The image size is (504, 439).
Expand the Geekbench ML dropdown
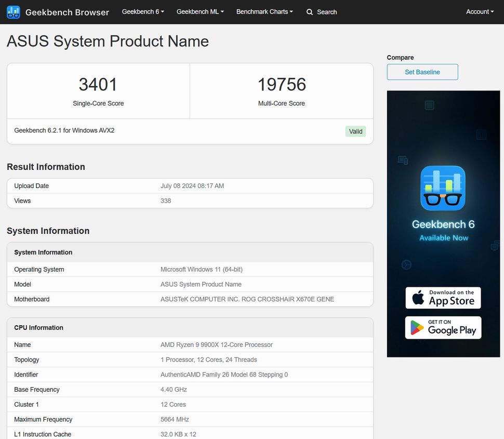(x=200, y=11)
